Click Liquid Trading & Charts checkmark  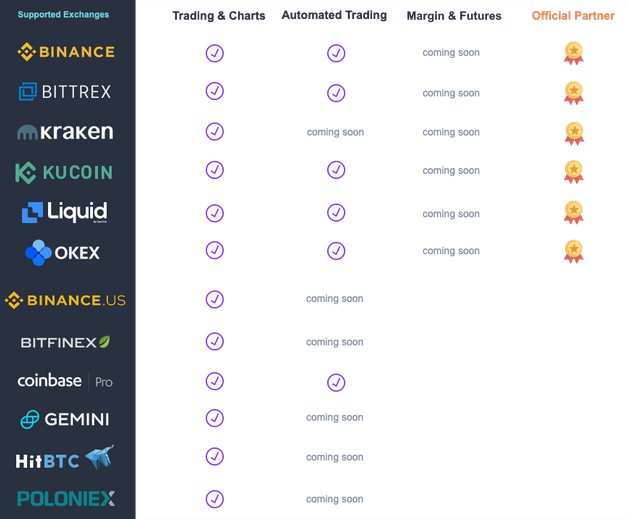tap(215, 213)
